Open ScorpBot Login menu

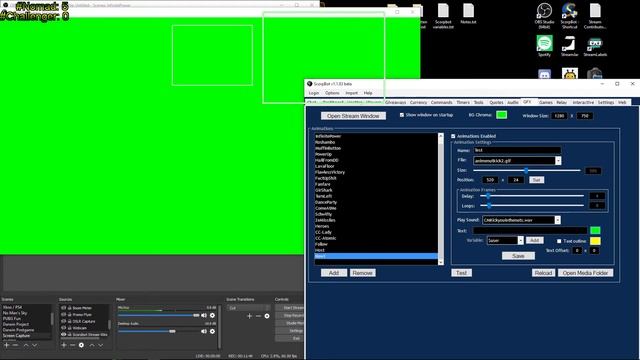(314, 93)
